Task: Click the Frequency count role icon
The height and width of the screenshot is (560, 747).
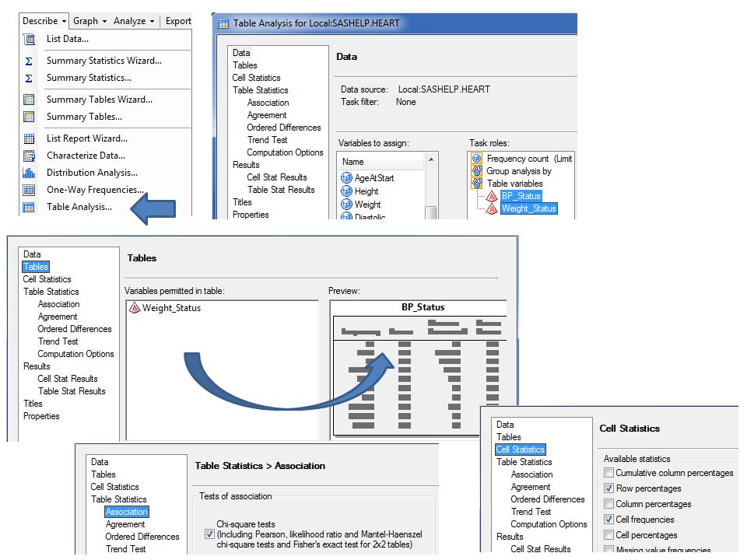Action: [476, 159]
